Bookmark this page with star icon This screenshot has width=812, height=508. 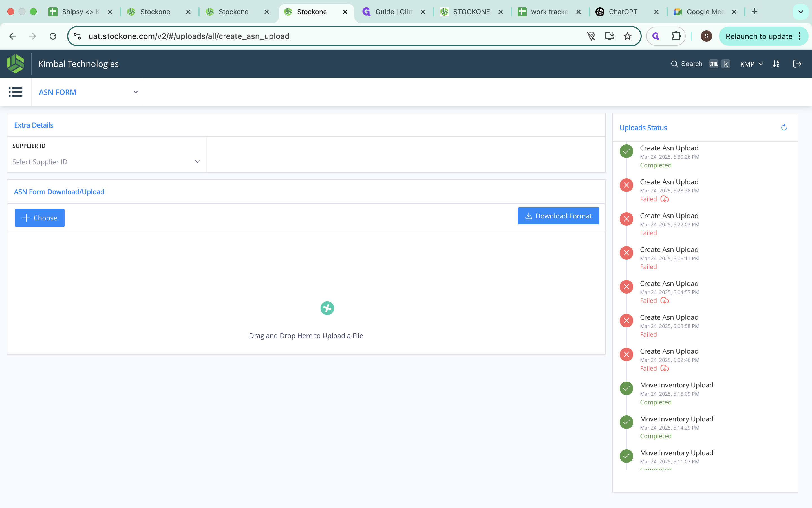point(627,36)
